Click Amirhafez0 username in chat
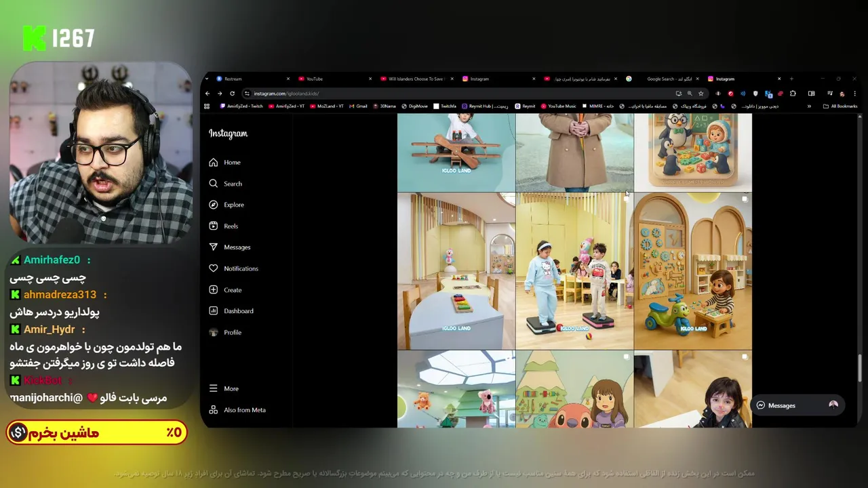868x488 pixels. coord(52,260)
